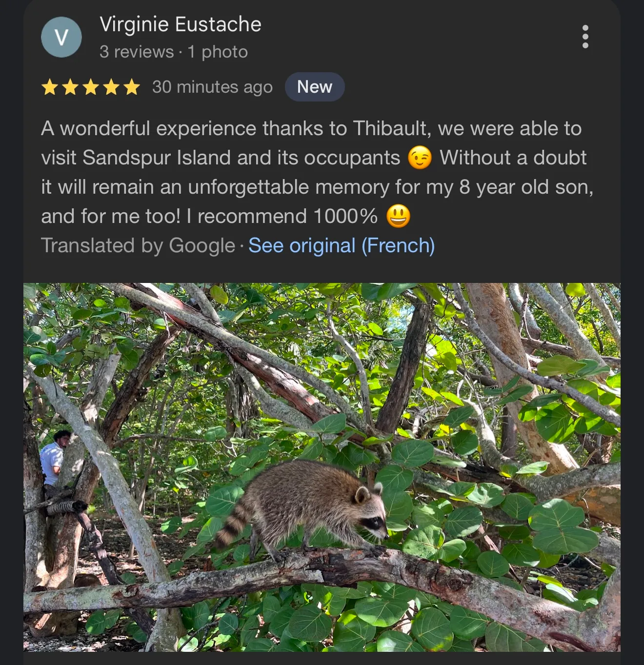The image size is (644, 665).
Task: Open the review's attached photo
Action: (322, 467)
